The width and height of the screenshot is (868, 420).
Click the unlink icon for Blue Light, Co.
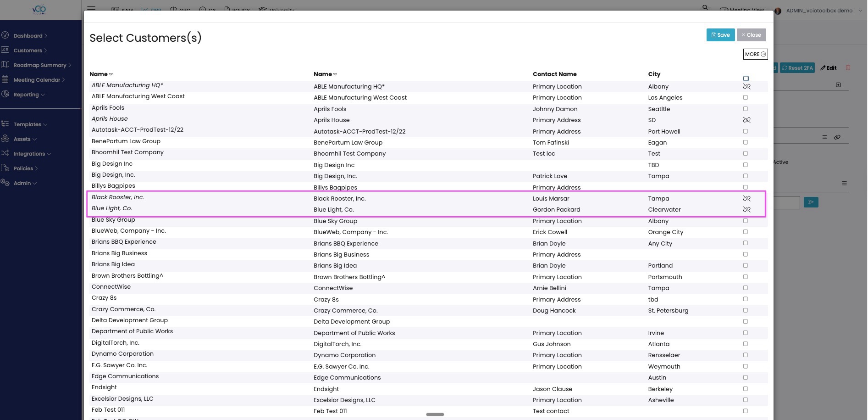point(746,209)
